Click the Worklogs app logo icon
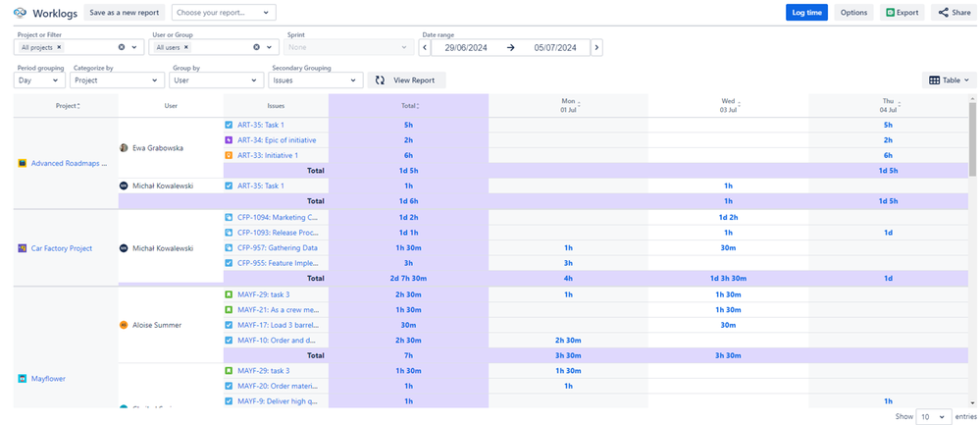The height and width of the screenshot is (425, 980). (21, 13)
